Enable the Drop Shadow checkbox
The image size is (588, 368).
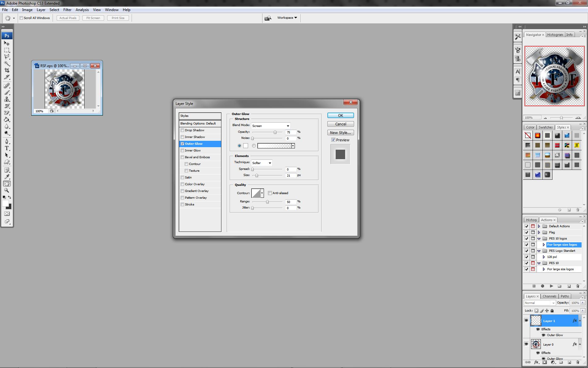coord(182,130)
